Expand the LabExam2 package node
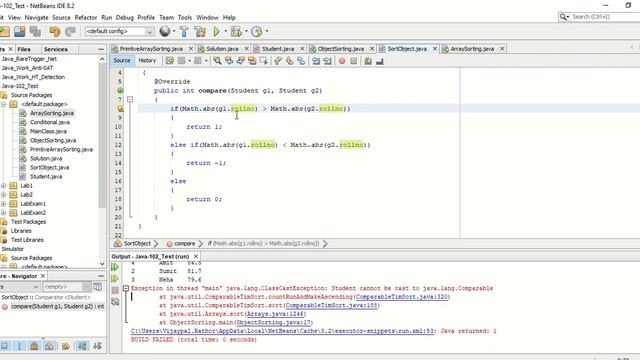Viewport: 640px width, 360px height. (3, 213)
